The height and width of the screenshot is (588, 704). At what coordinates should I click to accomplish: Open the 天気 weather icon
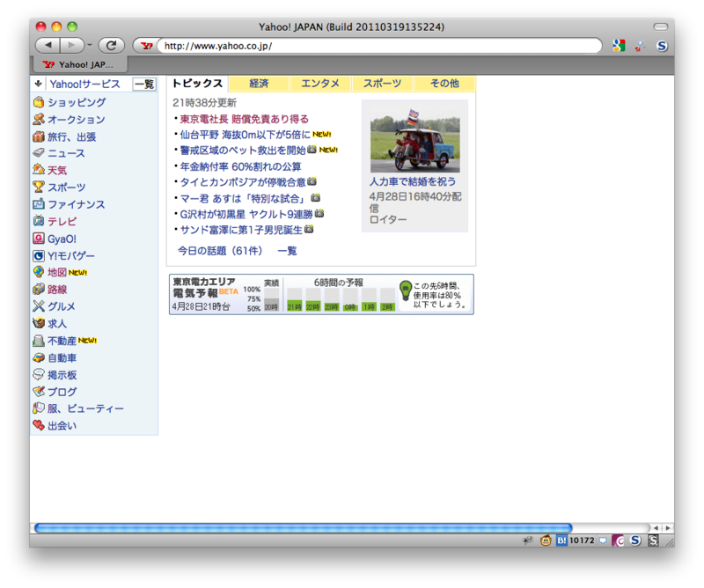(x=39, y=169)
